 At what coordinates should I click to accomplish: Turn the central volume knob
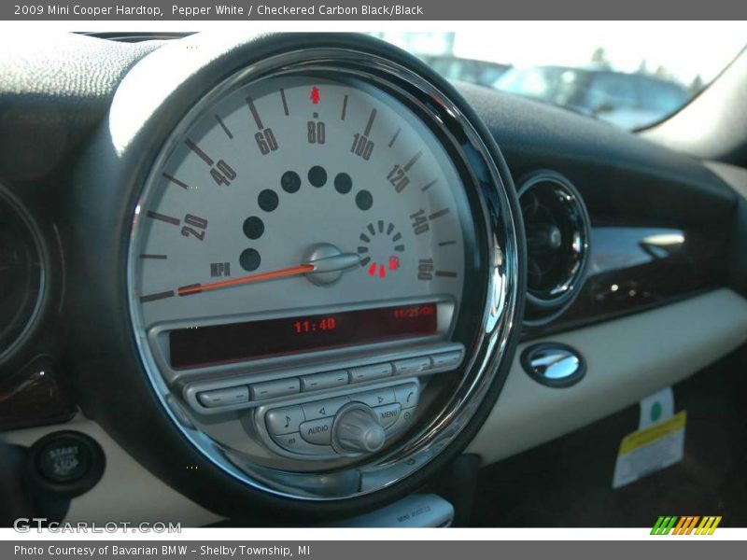[x=358, y=426]
